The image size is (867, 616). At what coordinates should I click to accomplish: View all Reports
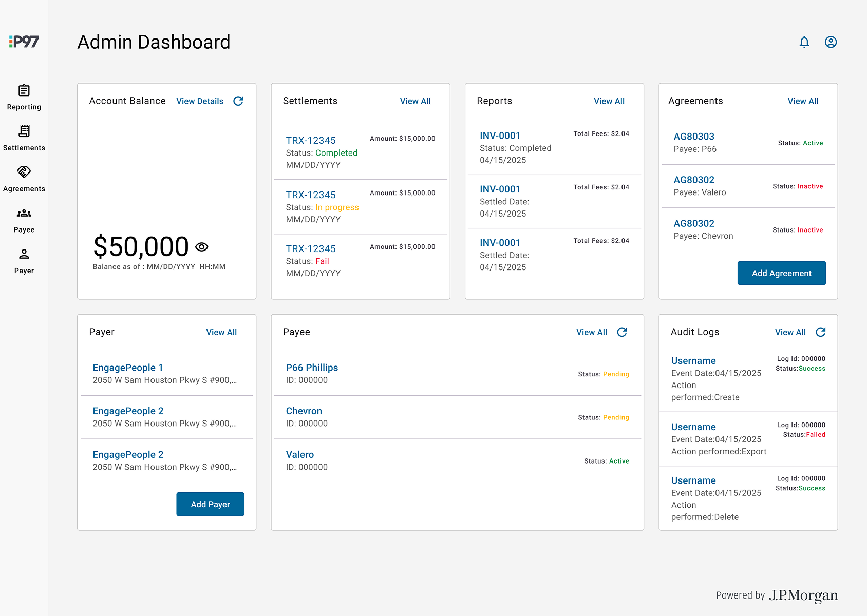click(609, 101)
